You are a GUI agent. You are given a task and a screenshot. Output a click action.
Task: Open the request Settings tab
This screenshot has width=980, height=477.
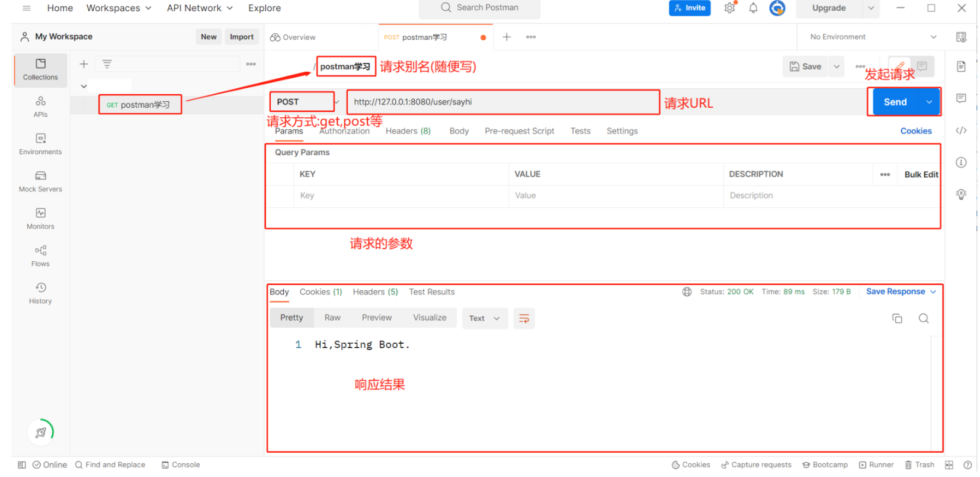[622, 131]
